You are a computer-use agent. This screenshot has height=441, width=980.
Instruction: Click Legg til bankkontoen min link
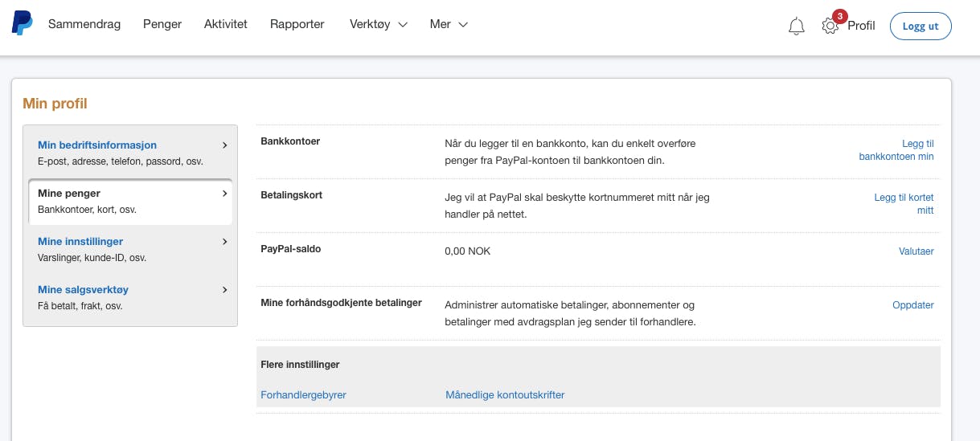point(896,150)
